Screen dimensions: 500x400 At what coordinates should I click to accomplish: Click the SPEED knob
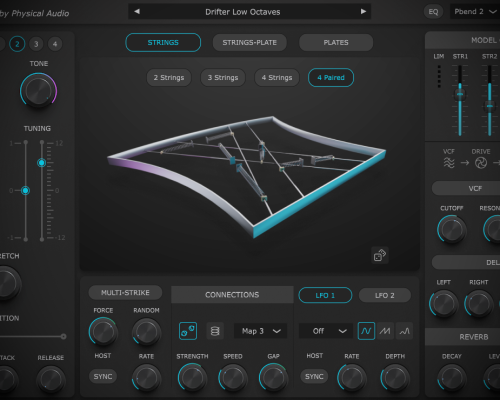click(x=233, y=378)
